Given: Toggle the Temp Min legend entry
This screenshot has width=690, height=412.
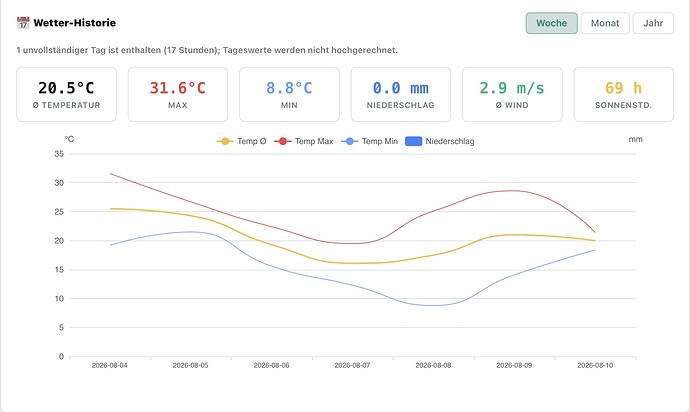Looking at the screenshot, I should [x=370, y=141].
